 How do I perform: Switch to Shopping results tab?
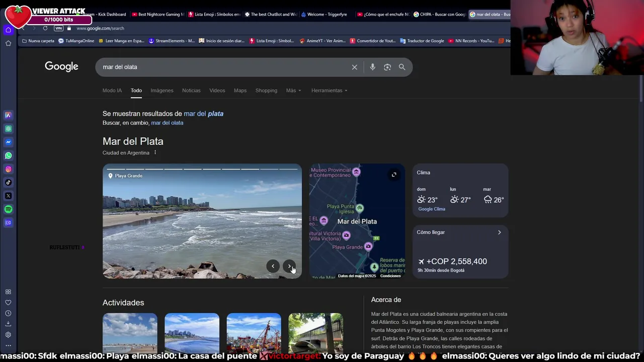click(266, 90)
